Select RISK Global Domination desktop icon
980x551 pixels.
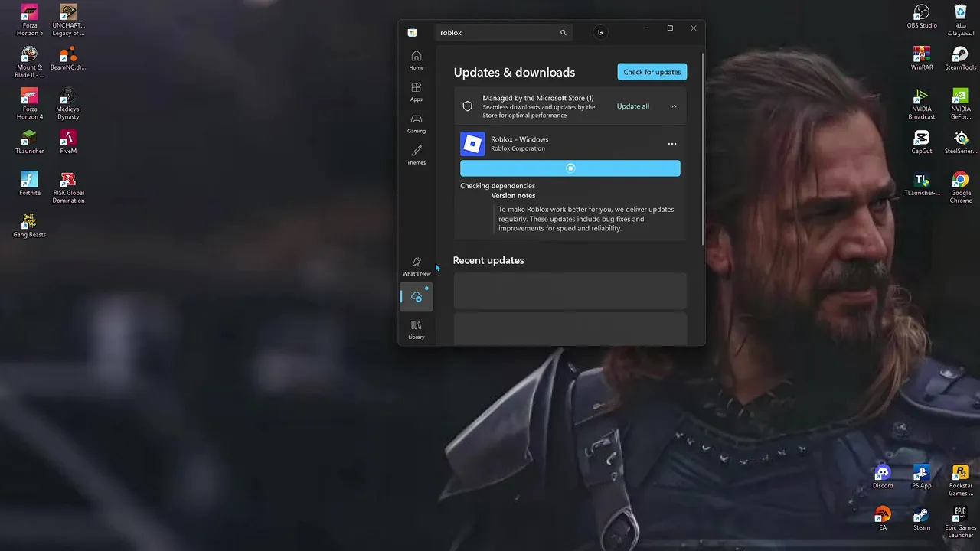pyautogui.click(x=68, y=188)
